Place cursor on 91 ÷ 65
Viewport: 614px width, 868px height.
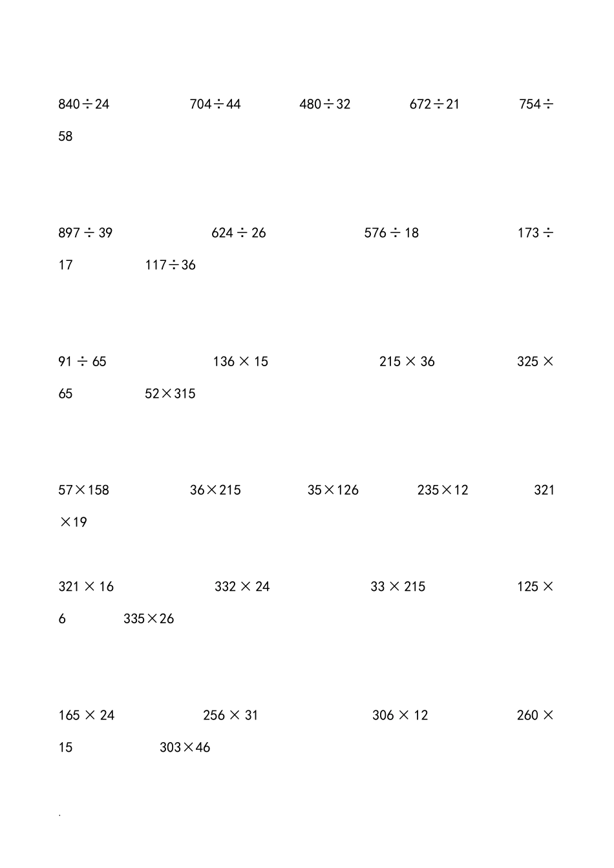(x=82, y=362)
